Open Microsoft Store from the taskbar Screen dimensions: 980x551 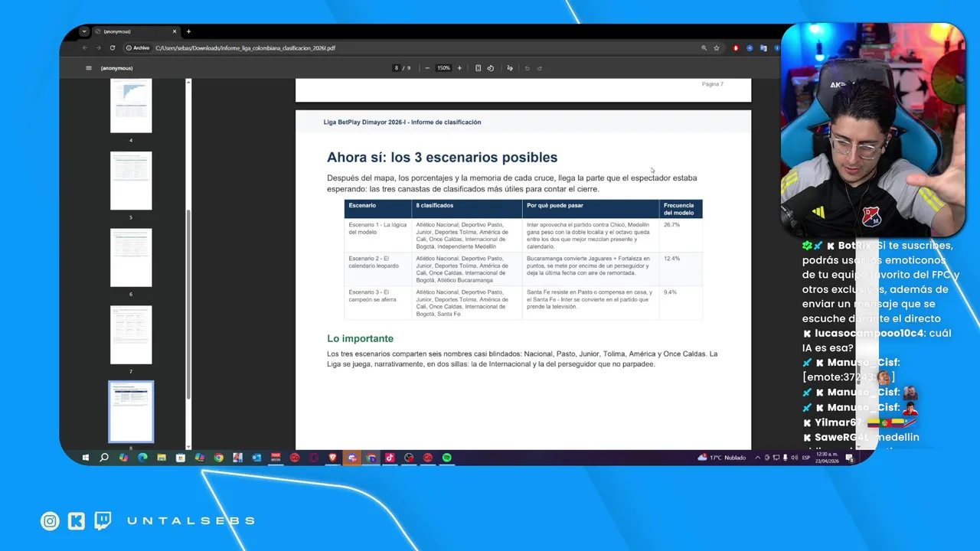click(x=181, y=458)
